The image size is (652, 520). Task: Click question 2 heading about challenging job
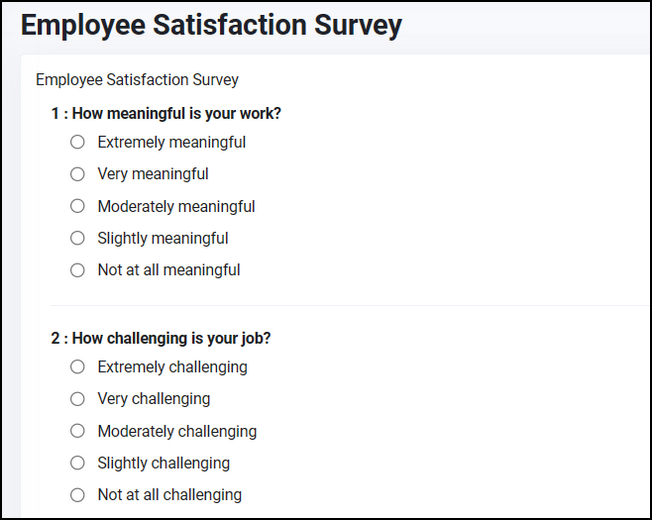coord(161,338)
